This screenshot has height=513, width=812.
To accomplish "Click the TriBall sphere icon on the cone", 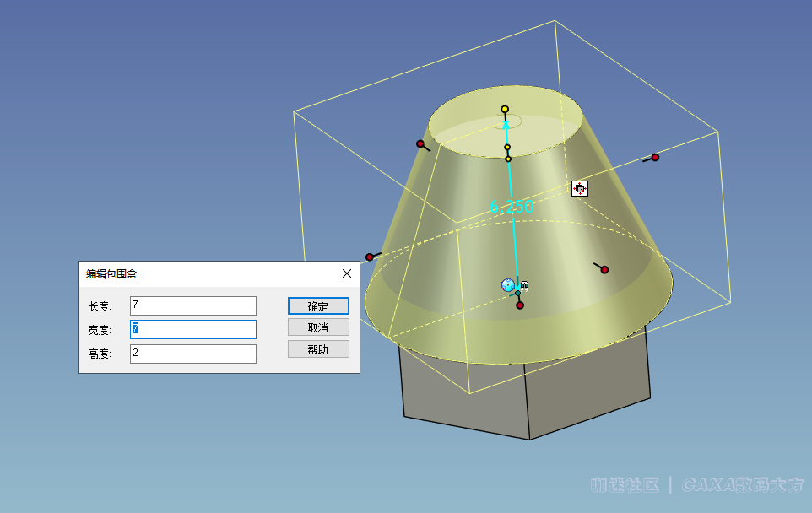I will point(508,284).
